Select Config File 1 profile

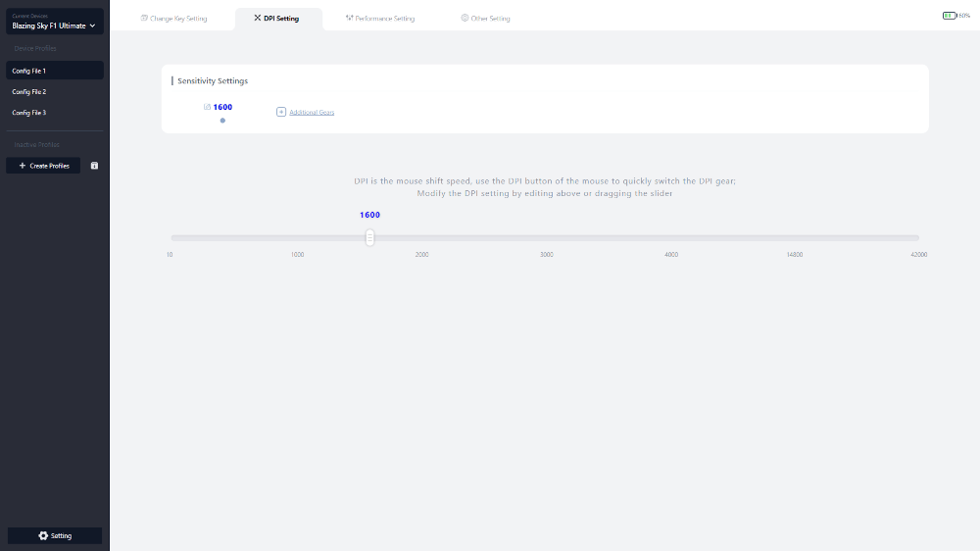click(x=54, y=71)
